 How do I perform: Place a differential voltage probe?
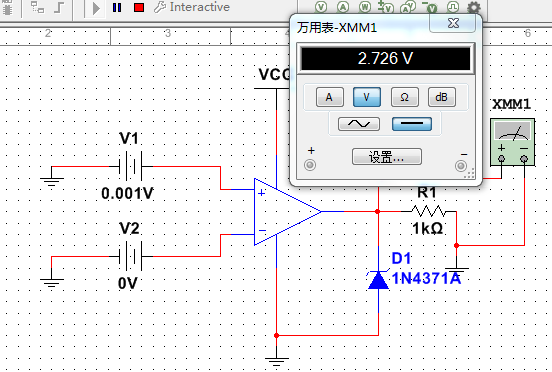point(387,7)
